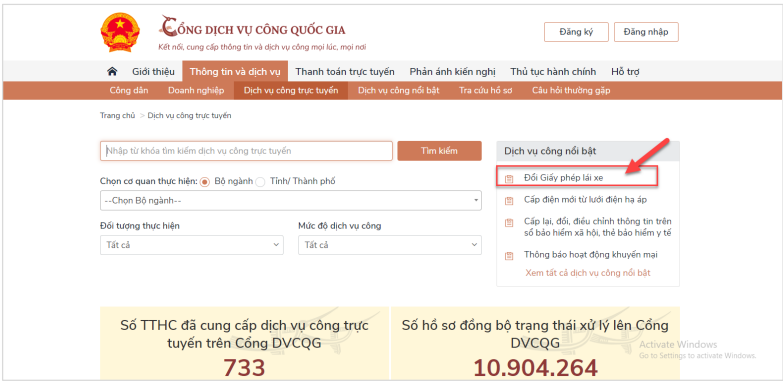Select Dịch vụ công nổi bật submenu

click(398, 91)
